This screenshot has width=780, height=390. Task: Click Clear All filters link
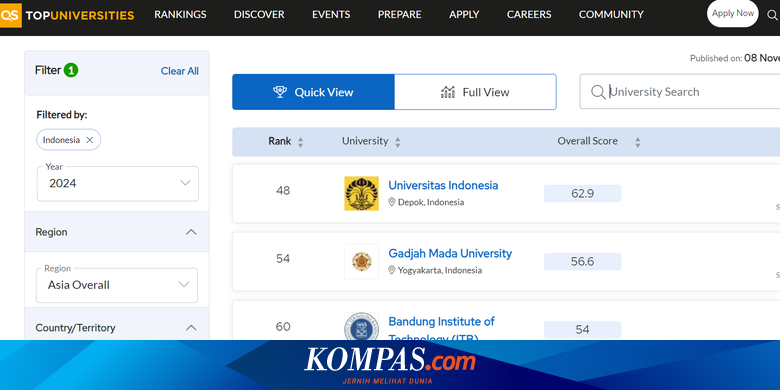(x=180, y=71)
